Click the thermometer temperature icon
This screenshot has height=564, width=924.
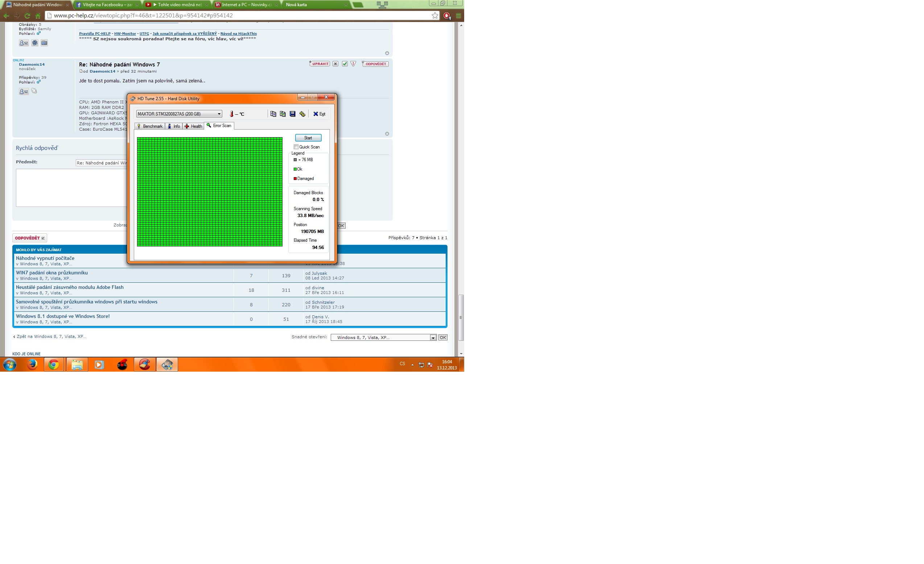click(x=231, y=114)
